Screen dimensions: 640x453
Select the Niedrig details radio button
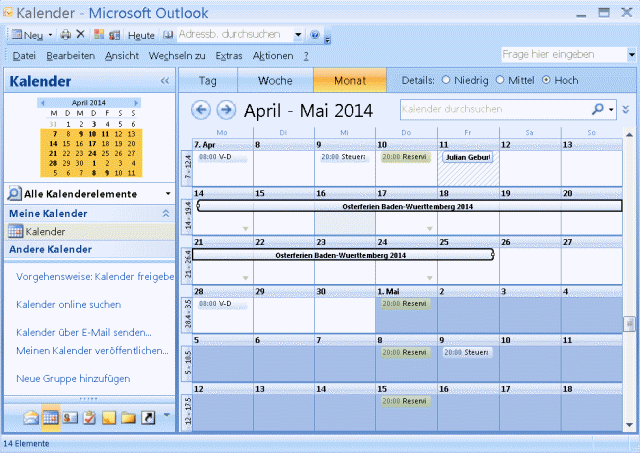point(446,80)
